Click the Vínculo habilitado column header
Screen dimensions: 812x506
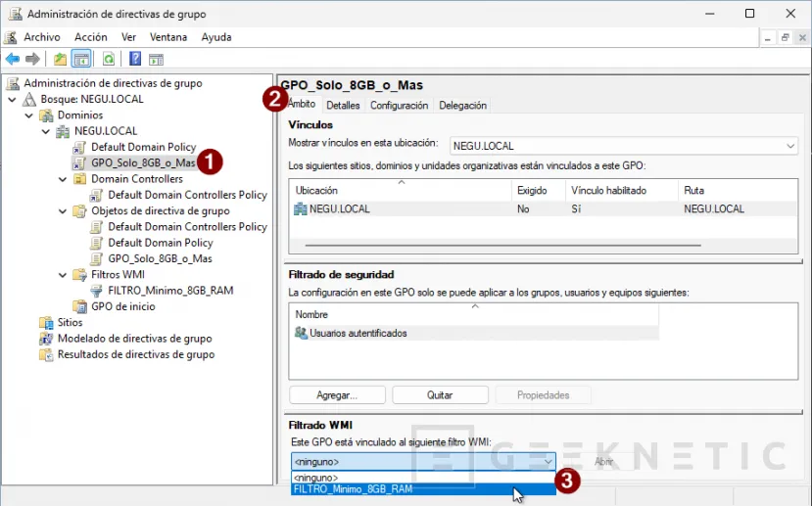click(621, 190)
